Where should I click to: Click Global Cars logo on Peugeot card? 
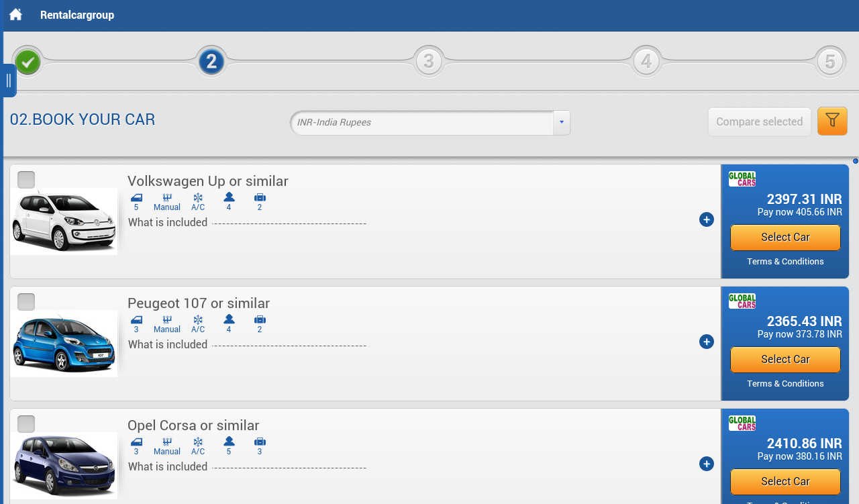[742, 301]
